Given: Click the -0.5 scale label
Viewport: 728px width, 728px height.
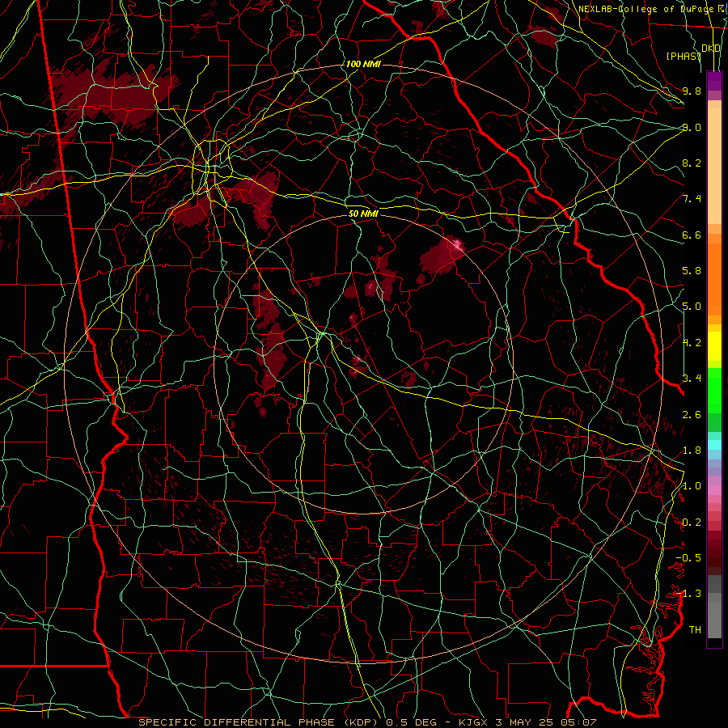Looking at the screenshot, I should point(688,557).
